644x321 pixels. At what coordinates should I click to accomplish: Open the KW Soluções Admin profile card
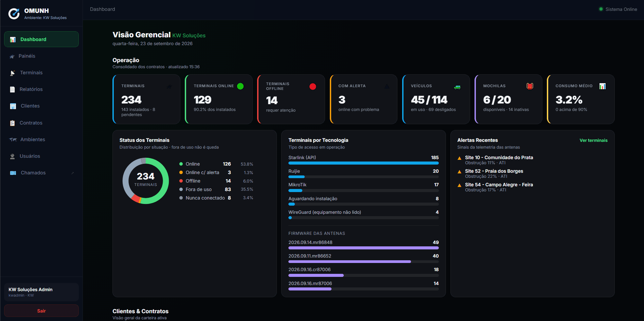[41, 292]
